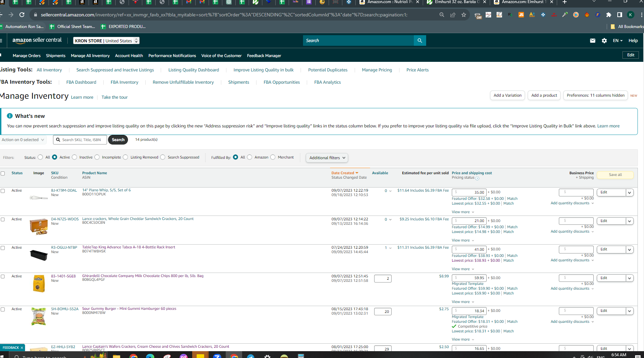The image size is (644, 358).
Task: Open the Jungle Scout JS extension
Action: pos(521,15)
